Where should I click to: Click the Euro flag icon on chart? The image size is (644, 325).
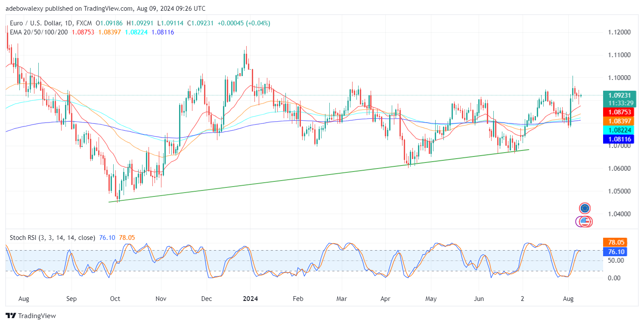coord(585,208)
